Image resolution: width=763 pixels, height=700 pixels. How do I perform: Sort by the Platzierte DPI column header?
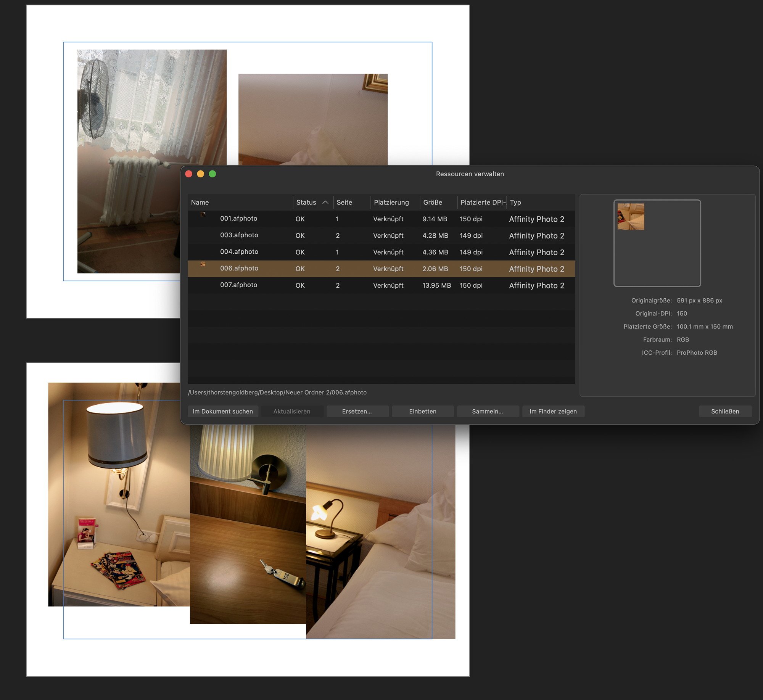pyautogui.click(x=483, y=202)
